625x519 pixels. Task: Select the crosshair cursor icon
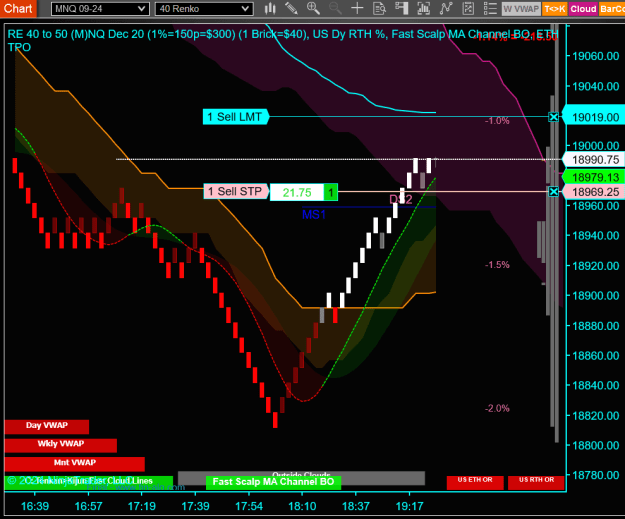[357, 8]
